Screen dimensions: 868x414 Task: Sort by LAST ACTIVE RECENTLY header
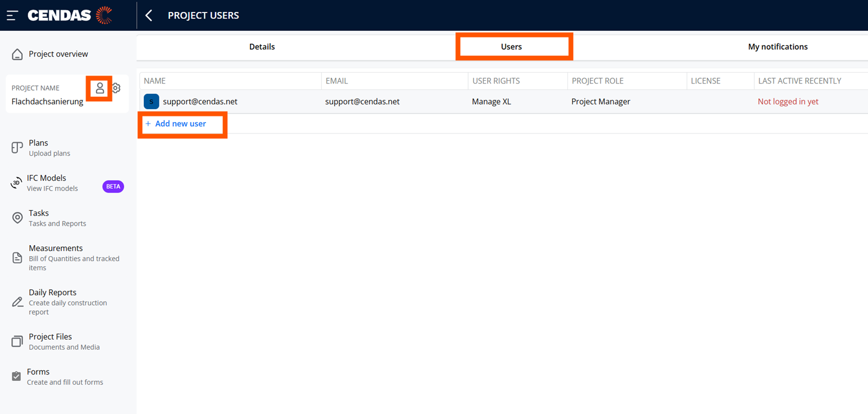[x=800, y=81]
